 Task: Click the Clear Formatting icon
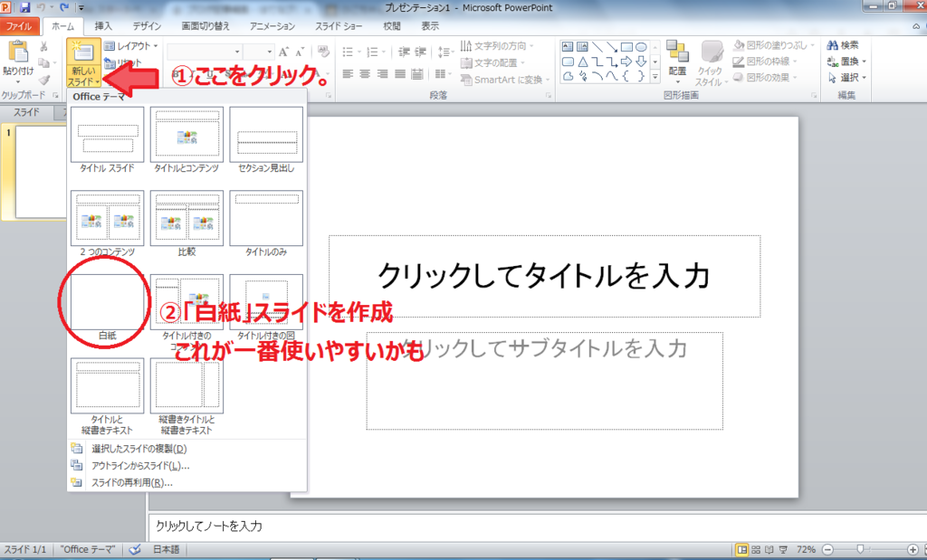point(323,52)
